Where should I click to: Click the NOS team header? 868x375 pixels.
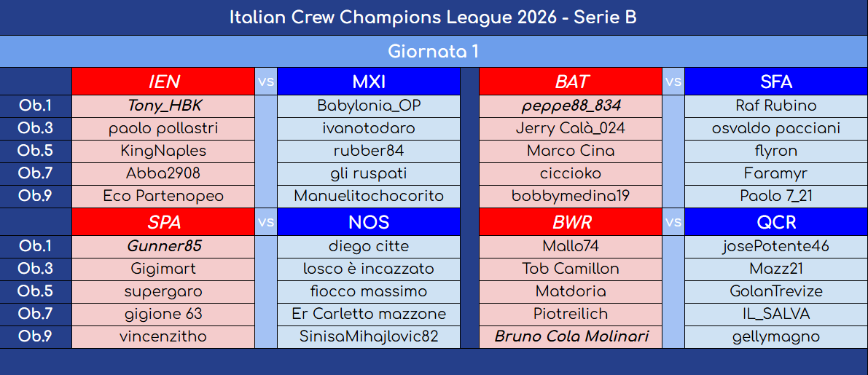369,222
